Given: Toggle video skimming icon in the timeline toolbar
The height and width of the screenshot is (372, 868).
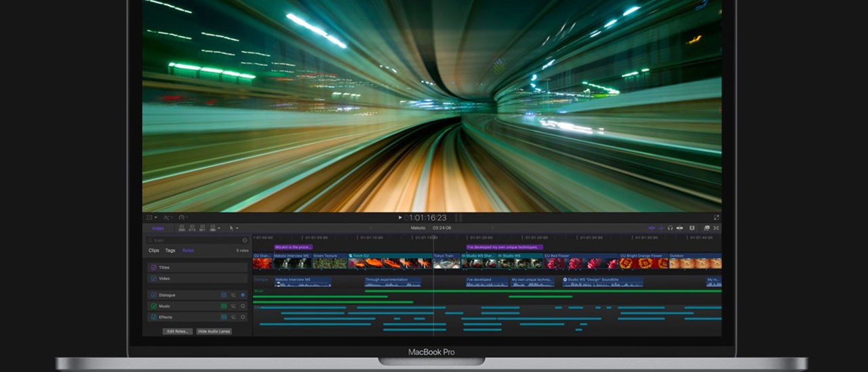Looking at the screenshot, I should coord(652,228).
